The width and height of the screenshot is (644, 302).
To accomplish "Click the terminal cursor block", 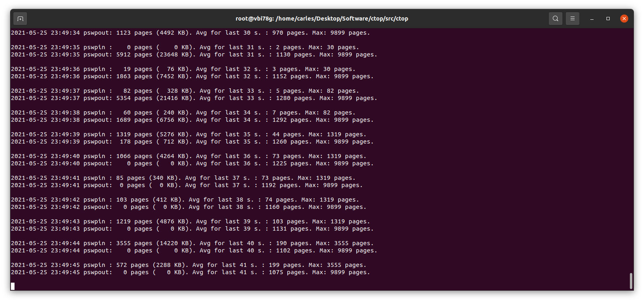I will click(13, 286).
